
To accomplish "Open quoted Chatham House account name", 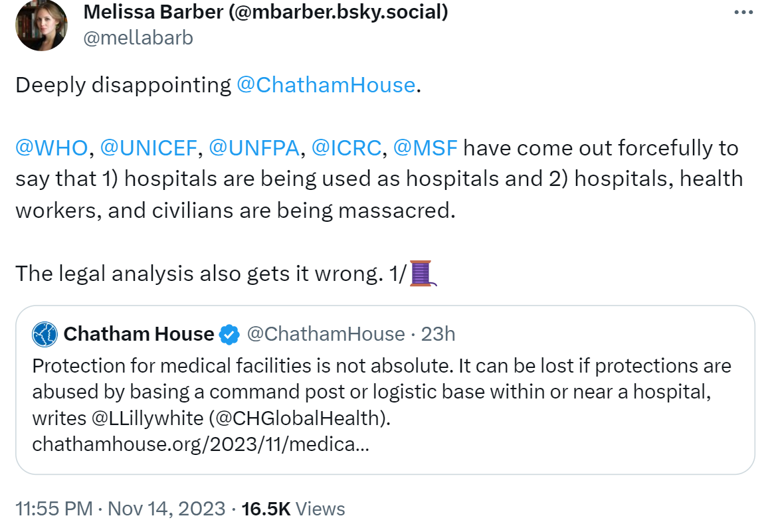I will [x=139, y=334].
